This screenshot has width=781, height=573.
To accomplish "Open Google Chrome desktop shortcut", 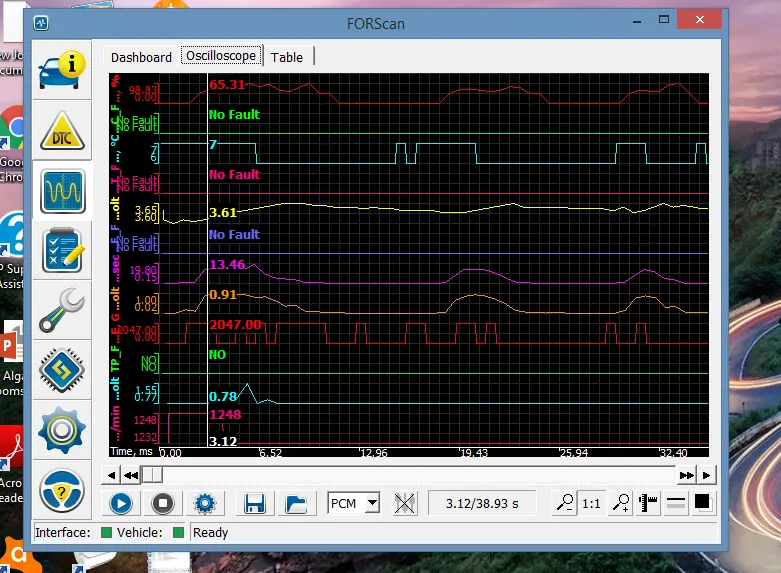I will (12, 144).
